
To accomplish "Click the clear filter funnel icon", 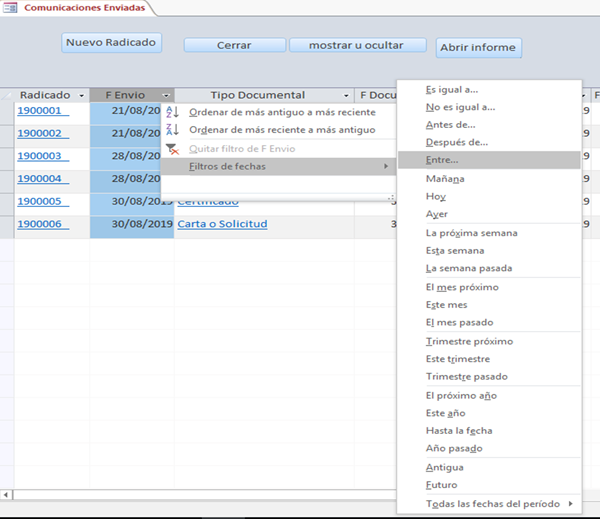I will [x=171, y=149].
